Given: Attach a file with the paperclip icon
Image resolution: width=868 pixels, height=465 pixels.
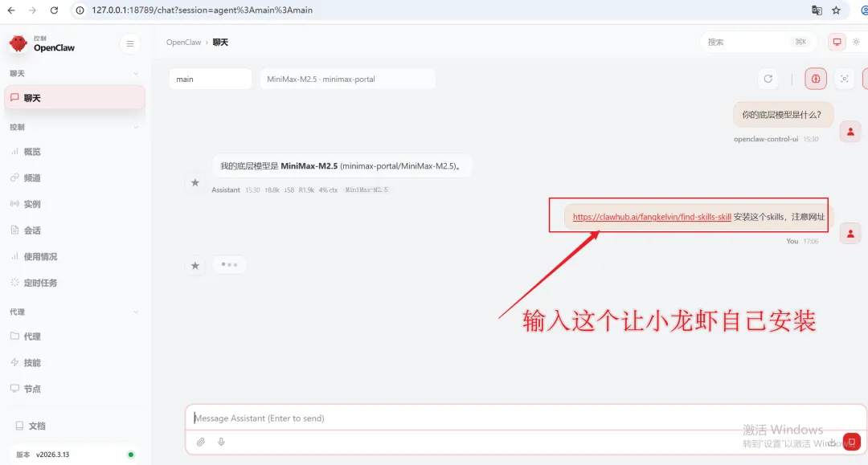Looking at the screenshot, I should [x=201, y=442].
